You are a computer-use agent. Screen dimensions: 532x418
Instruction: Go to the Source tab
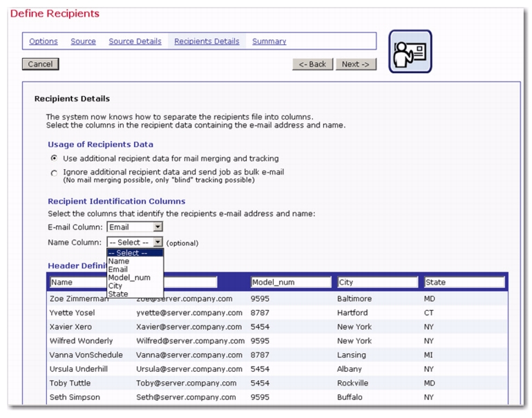pyautogui.click(x=83, y=41)
